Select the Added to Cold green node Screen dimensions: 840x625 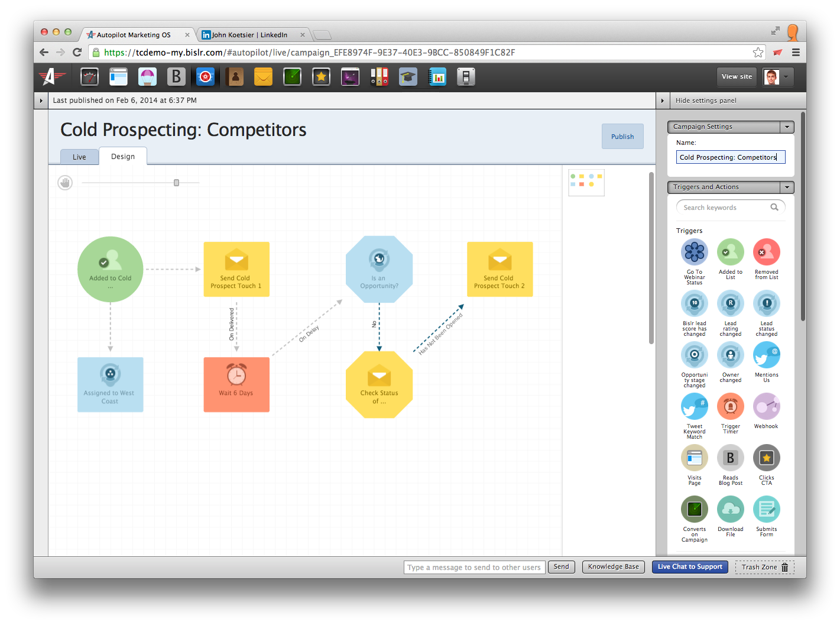coord(111,269)
